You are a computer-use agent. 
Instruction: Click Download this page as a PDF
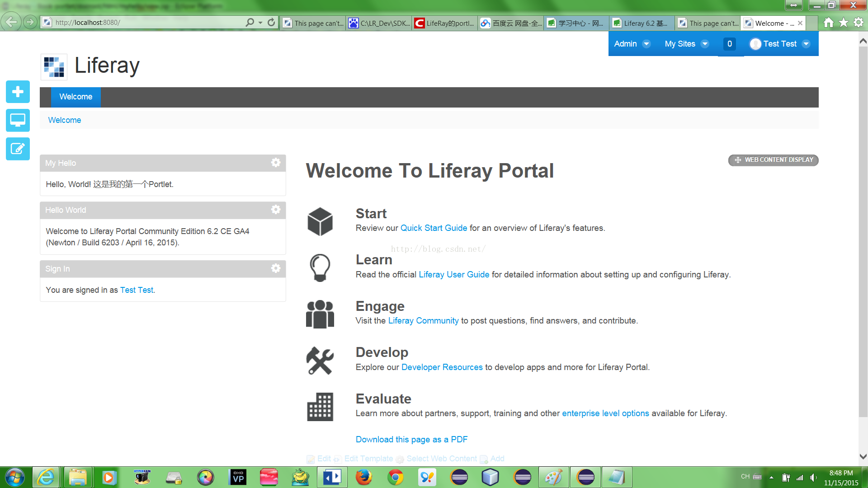(411, 440)
